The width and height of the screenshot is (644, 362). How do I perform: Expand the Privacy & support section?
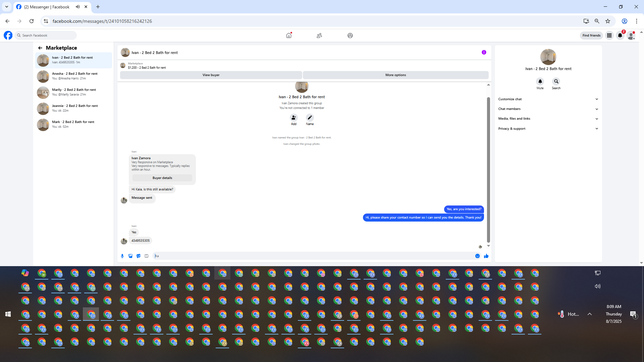[548, 129]
